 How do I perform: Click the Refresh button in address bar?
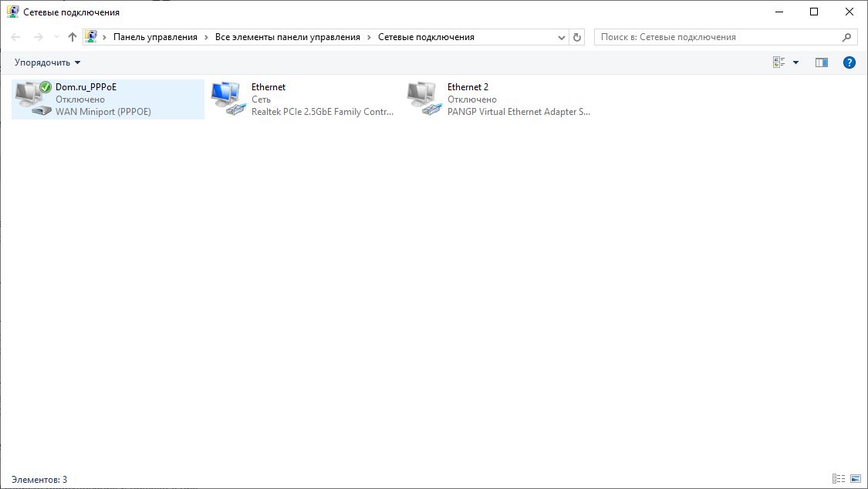coord(578,37)
